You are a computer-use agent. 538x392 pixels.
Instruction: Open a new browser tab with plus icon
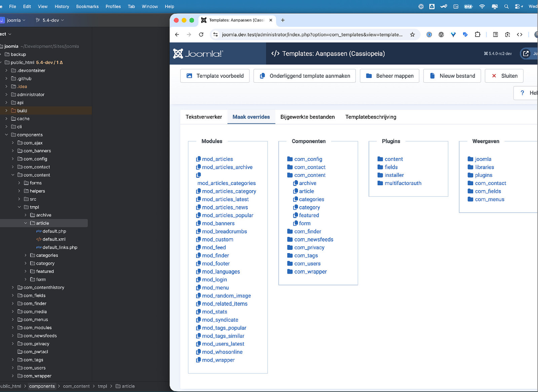click(x=283, y=20)
